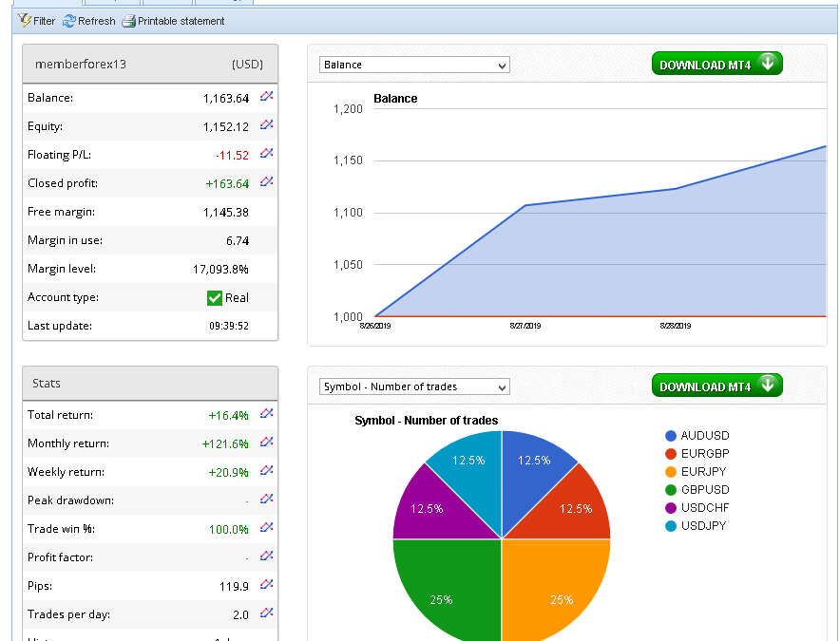
Task: Toggle USDCHF legend entry in pie chart
Action: click(x=697, y=508)
